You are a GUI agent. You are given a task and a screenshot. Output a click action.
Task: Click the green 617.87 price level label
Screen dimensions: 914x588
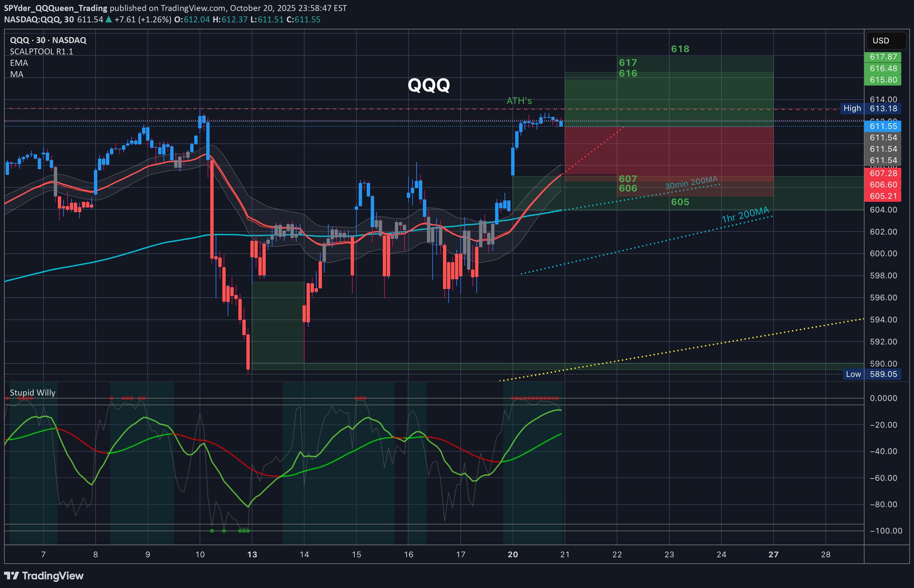point(883,56)
